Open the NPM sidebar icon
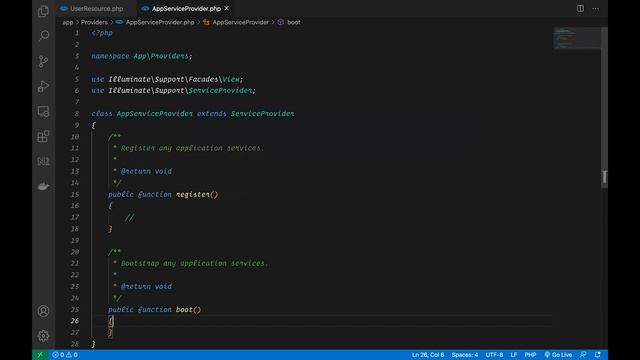 43,162
